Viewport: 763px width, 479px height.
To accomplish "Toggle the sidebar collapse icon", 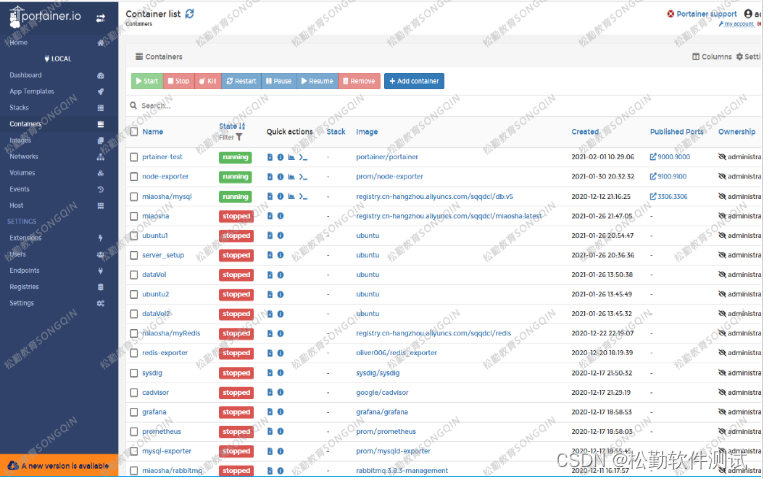I will tap(100, 18).
